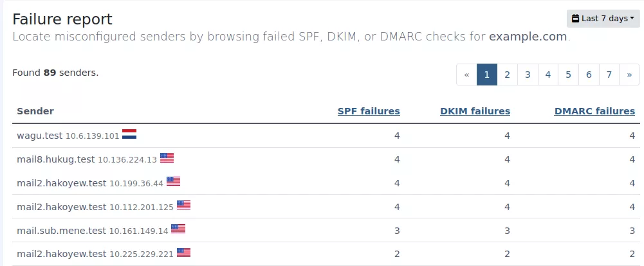Go to page 2 of results
The image size is (644, 266).
507,75
